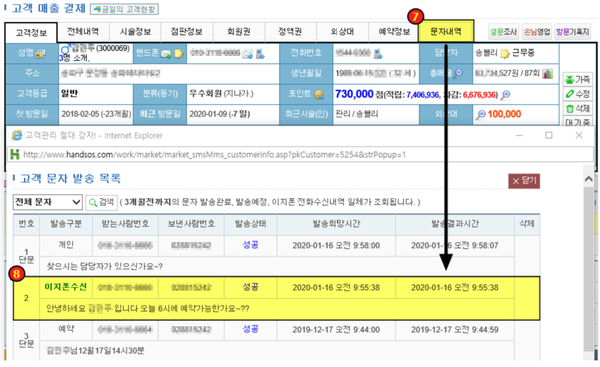This screenshot has width=600, height=367.
Task: Click the 손님영업 button
Action: (x=536, y=32)
